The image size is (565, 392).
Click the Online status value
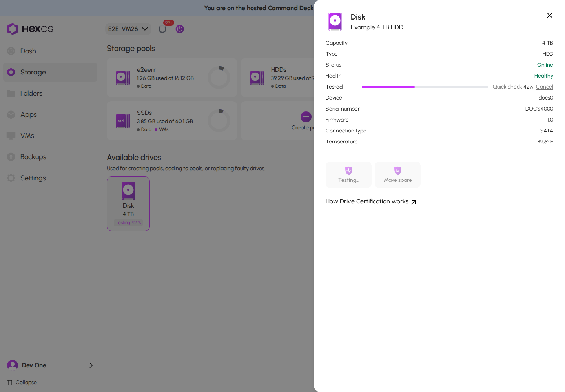[545, 65]
